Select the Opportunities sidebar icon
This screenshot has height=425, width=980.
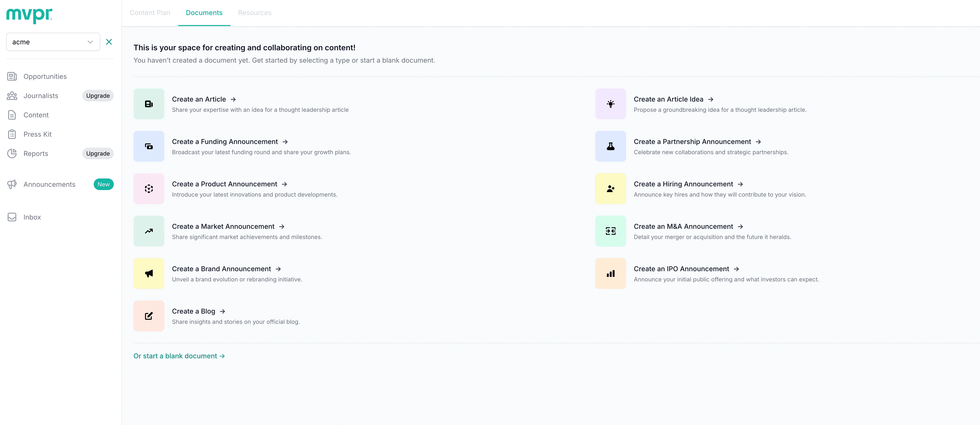pyautogui.click(x=12, y=76)
